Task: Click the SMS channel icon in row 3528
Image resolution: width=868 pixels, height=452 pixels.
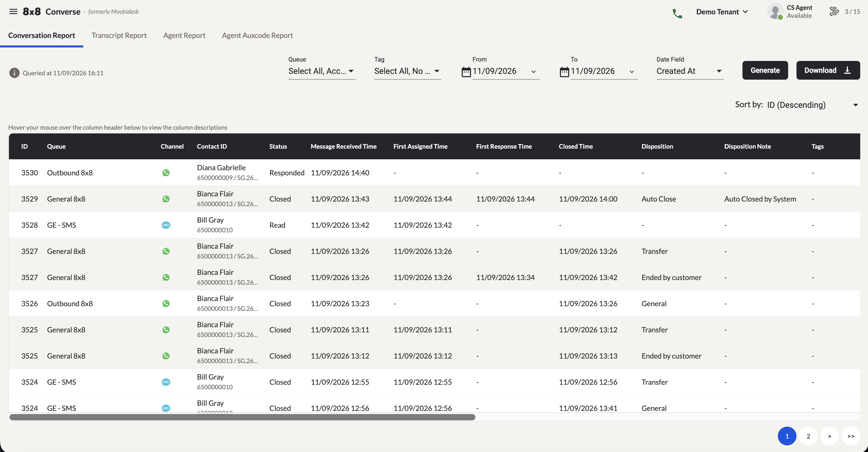Action: 166,225
